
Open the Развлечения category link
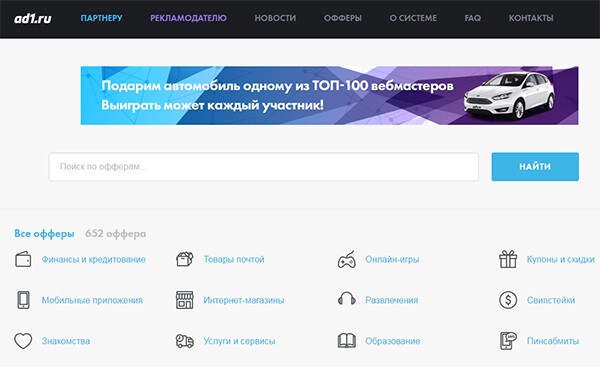(391, 300)
